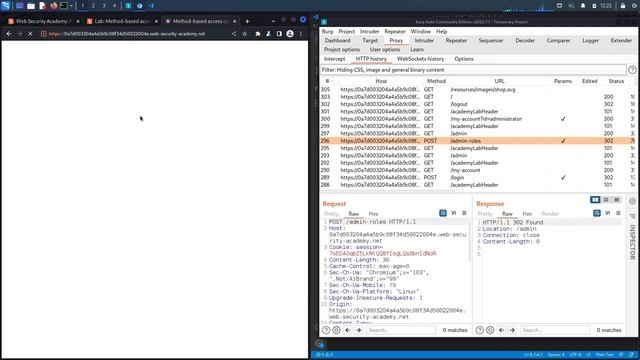Open the Project menu in Burp
The height and width of the screenshot is (360, 640).
(x=347, y=31)
